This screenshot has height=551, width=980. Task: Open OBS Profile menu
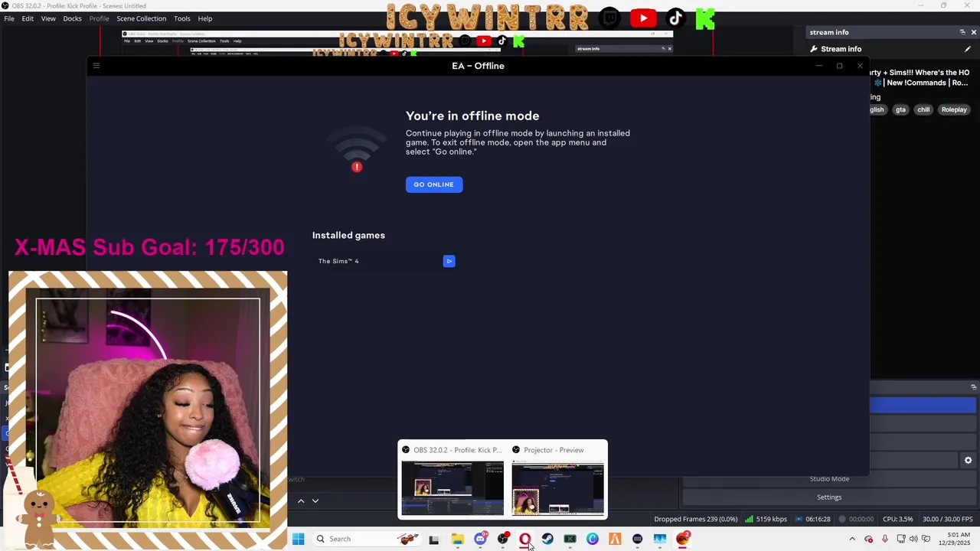click(99, 18)
